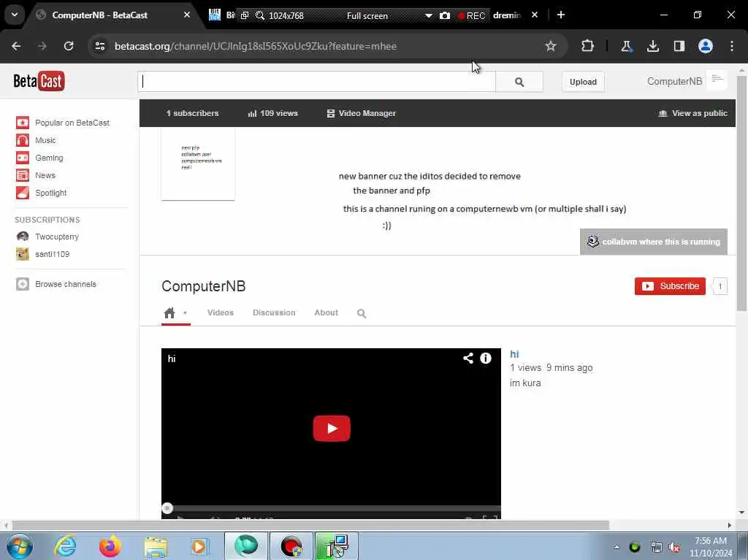Open Internet Explorer from taskbar

pos(65,546)
